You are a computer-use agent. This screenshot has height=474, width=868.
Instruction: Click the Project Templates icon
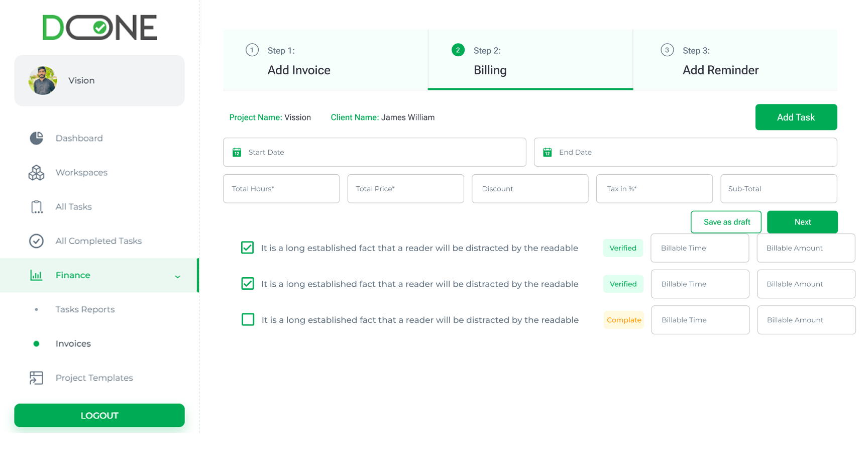[x=36, y=378]
